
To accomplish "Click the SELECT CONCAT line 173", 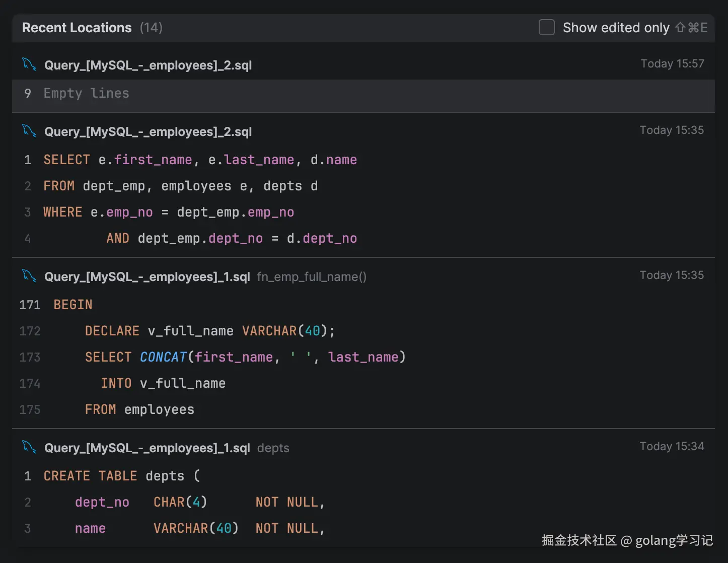I will pyautogui.click(x=245, y=358).
